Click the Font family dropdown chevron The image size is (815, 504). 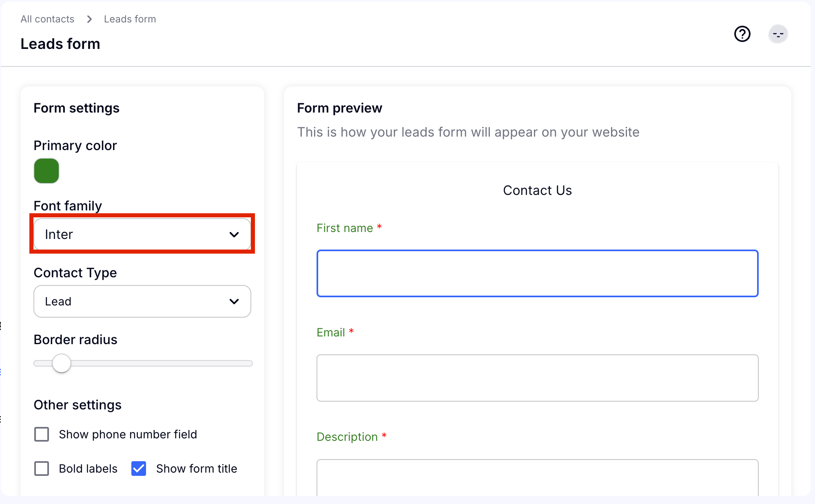234,234
